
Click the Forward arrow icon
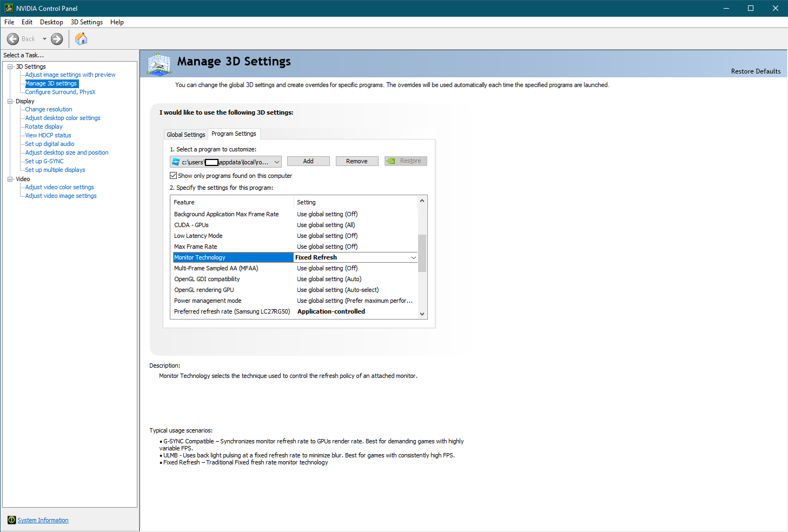pyautogui.click(x=57, y=39)
